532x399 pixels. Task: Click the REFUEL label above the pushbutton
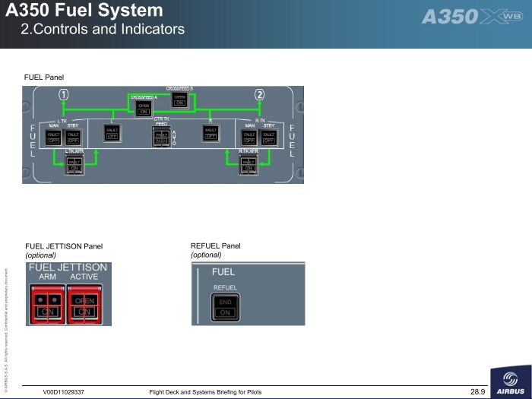click(x=225, y=288)
